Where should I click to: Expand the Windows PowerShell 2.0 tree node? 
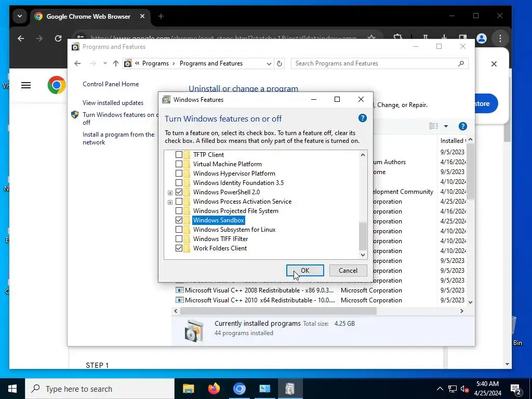pyautogui.click(x=170, y=193)
